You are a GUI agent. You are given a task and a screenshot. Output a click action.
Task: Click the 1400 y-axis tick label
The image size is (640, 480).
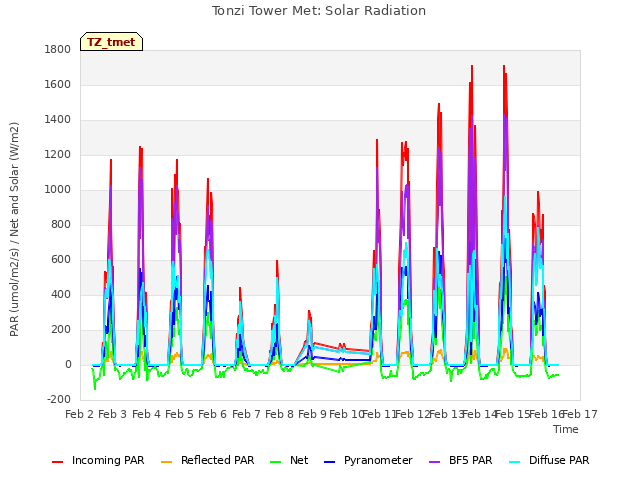(58, 120)
